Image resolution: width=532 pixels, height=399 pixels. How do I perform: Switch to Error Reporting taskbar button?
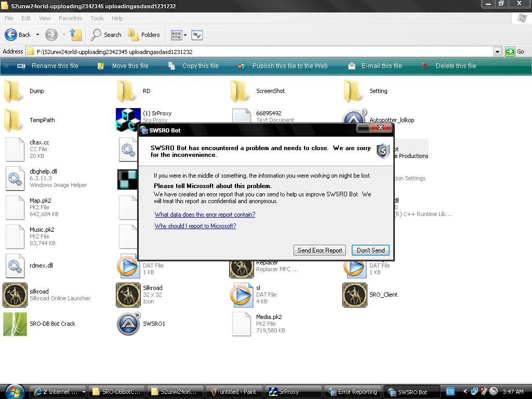[x=352, y=392]
